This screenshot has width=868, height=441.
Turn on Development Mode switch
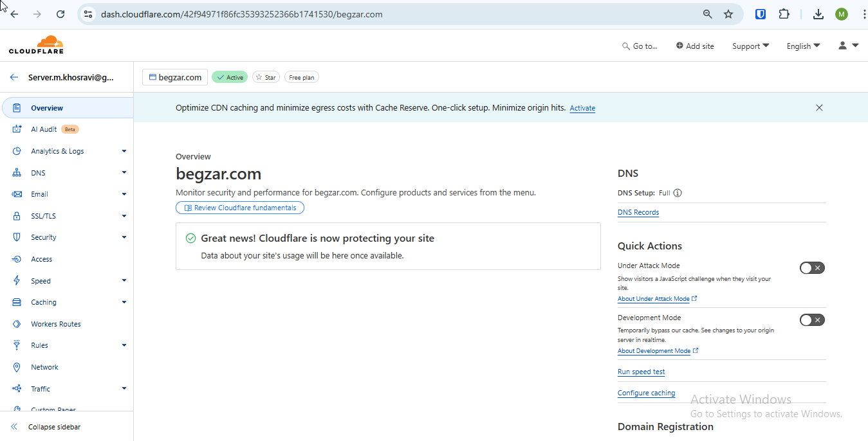812,320
